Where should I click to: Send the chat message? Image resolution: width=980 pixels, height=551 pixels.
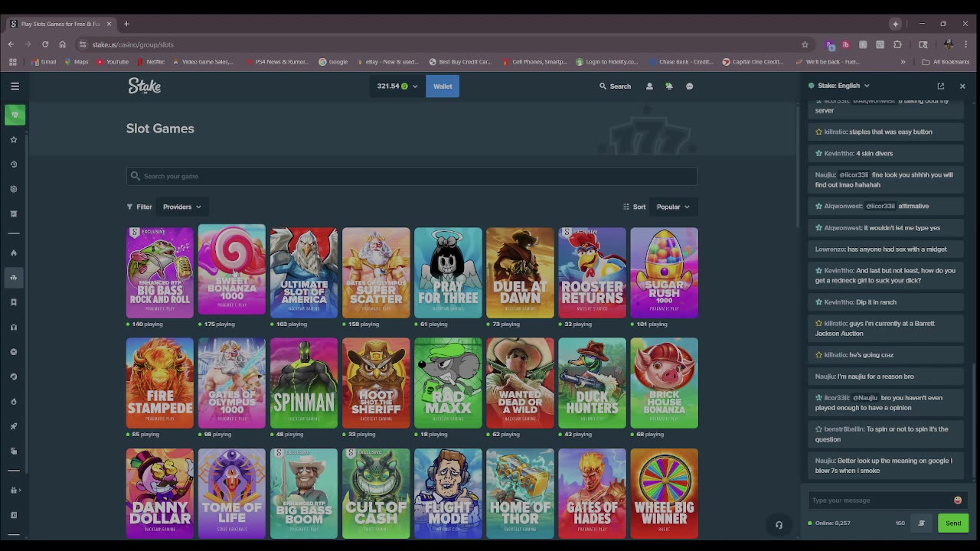[x=953, y=523]
